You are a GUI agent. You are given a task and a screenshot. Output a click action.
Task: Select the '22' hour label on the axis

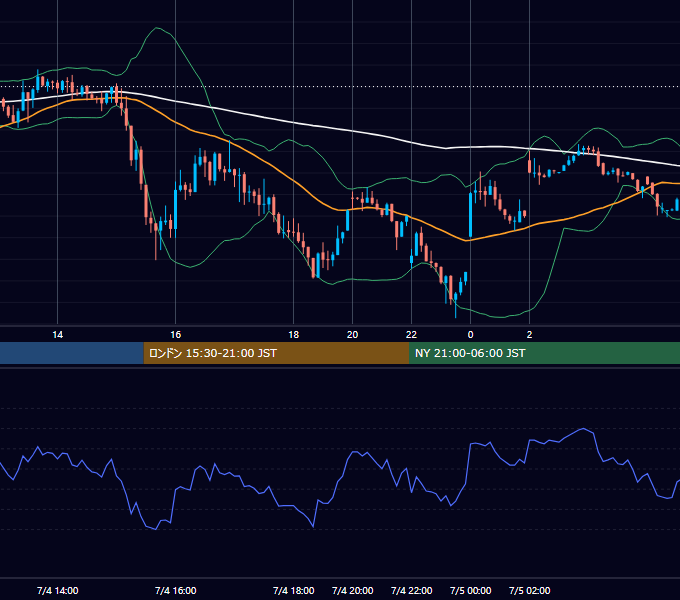[x=411, y=335]
